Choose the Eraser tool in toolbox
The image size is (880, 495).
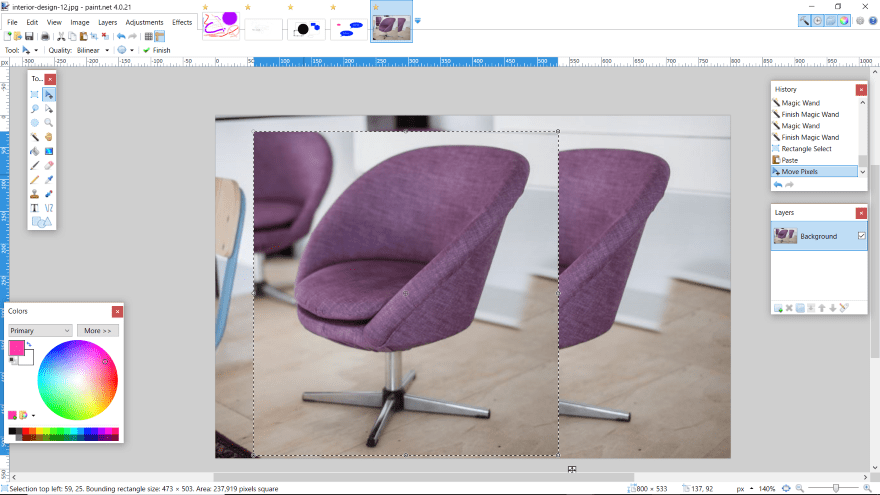(x=48, y=165)
